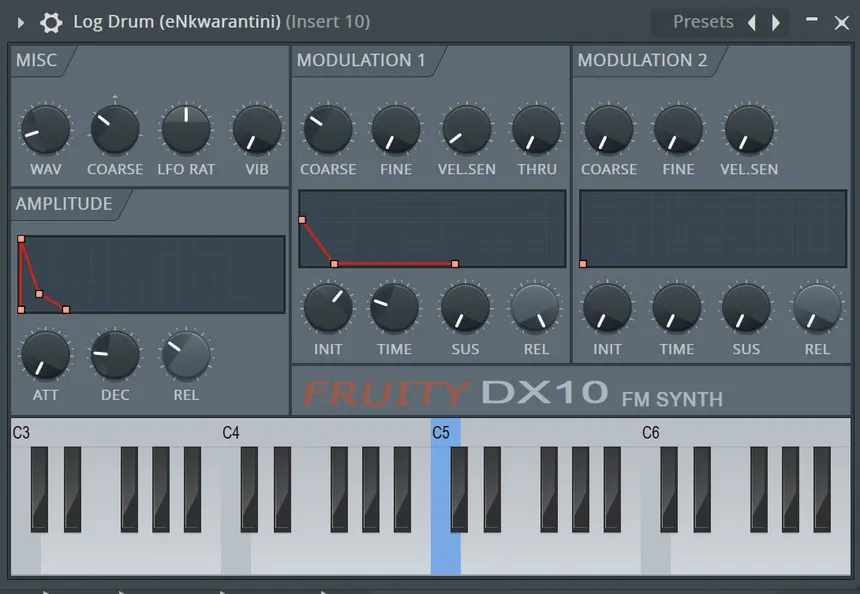Click the plugin options arrow in title bar
This screenshot has width=860, height=594.
(x=20, y=20)
